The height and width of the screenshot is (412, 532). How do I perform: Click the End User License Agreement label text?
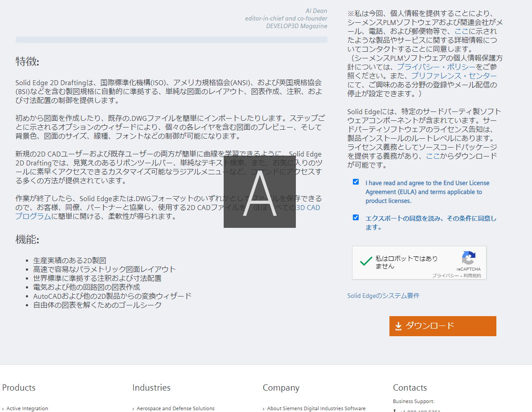point(427,192)
